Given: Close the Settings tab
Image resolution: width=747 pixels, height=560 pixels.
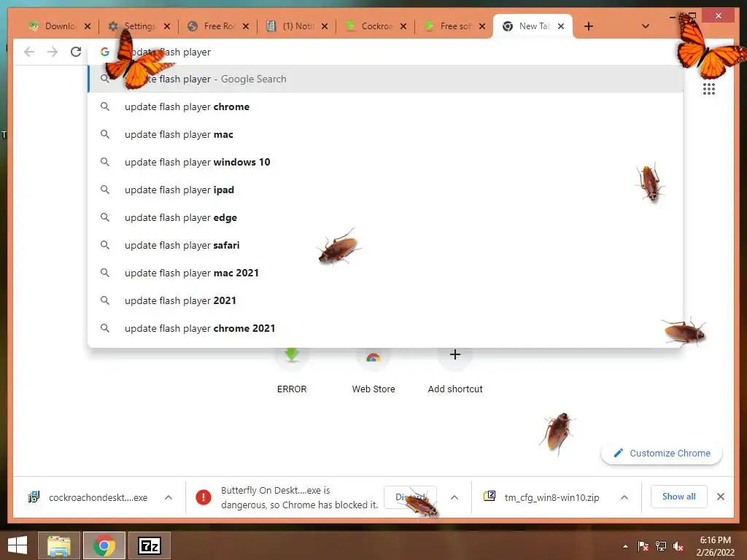Looking at the screenshot, I should pos(167,26).
